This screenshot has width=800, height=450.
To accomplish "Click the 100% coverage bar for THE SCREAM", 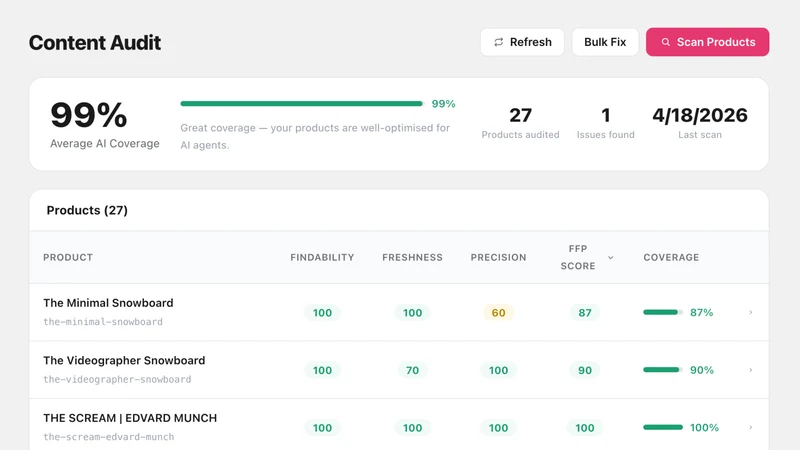I will point(663,428).
